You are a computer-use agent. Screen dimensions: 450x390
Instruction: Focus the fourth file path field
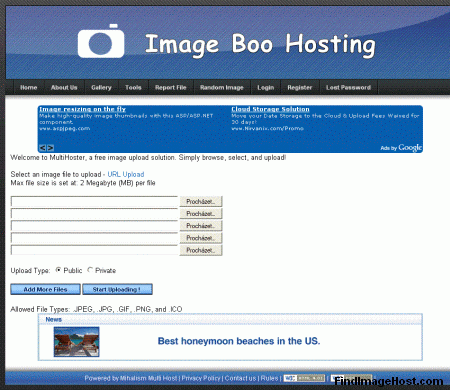[95, 238]
